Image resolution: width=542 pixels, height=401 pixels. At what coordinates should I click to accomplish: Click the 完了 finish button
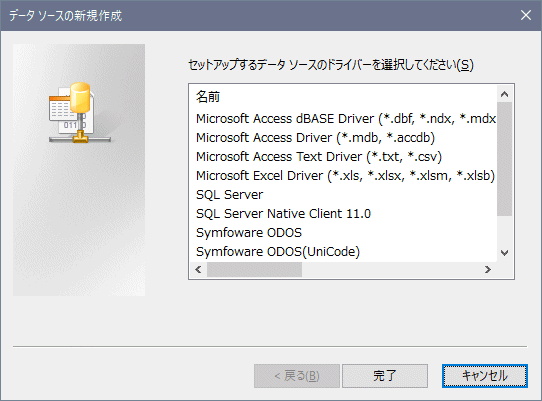click(x=385, y=376)
